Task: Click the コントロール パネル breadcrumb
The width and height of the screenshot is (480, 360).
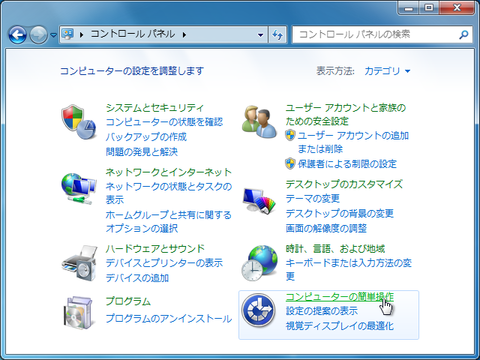Action: click(x=133, y=34)
